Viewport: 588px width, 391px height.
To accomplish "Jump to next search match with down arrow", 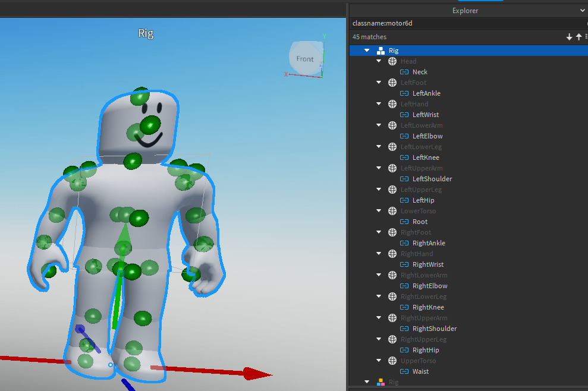I will click(x=570, y=36).
